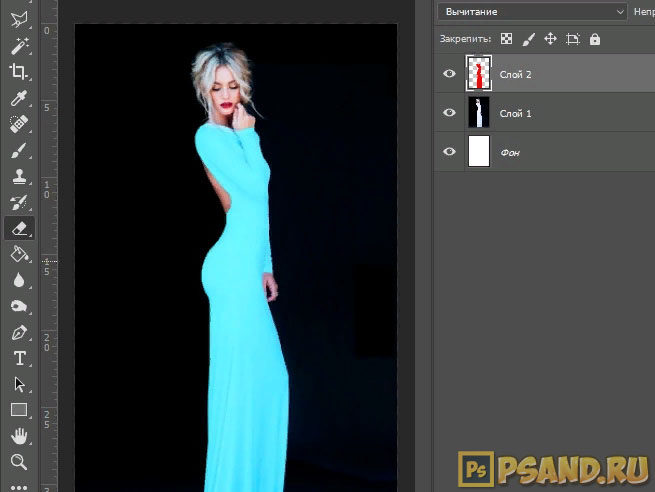Select the Healing Brush tool

[19, 124]
